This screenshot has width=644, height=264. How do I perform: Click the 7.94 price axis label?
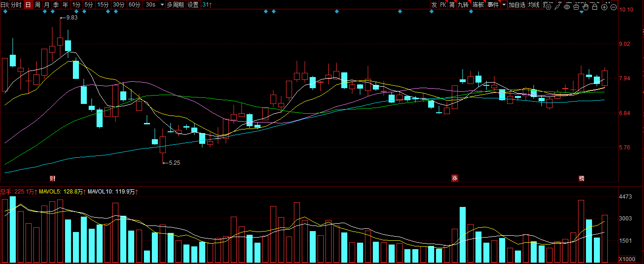[625, 78]
